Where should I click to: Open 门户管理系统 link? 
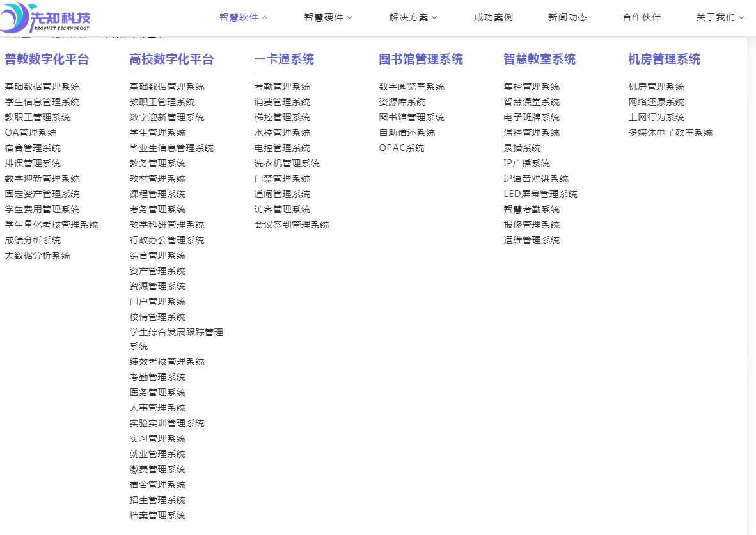pos(158,301)
